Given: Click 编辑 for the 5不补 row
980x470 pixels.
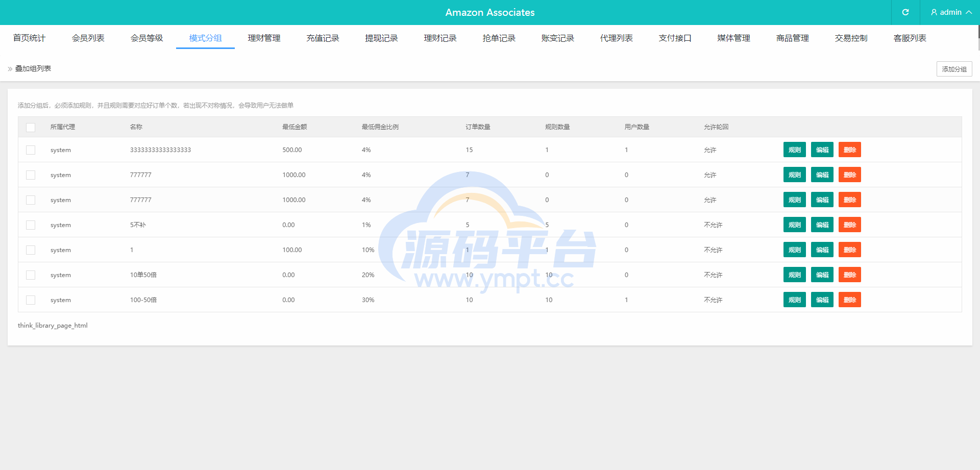Looking at the screenshot, I should [822, 225].
